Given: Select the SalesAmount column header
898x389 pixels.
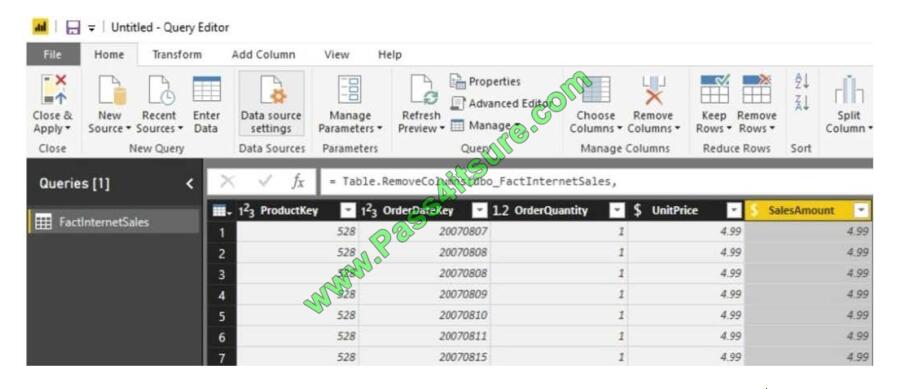Looking at the screenshot, I should (808, 211).
